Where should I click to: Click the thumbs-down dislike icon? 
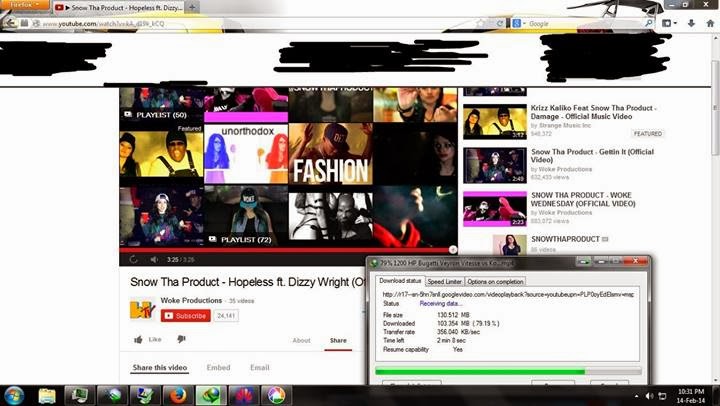click(x=181, y=339)
